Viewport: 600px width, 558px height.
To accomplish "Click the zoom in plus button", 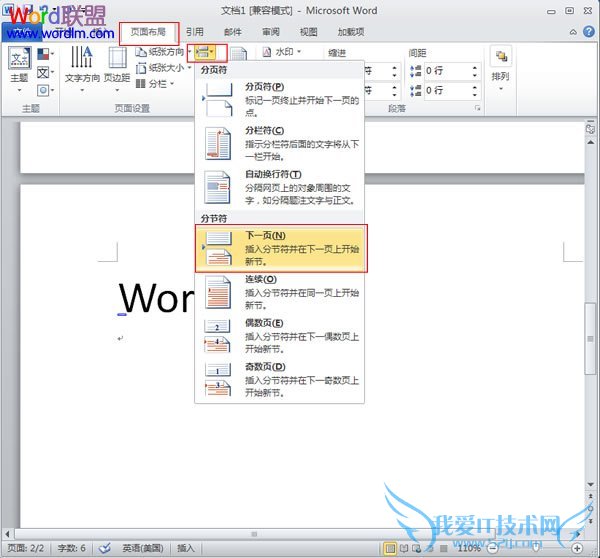I will tap(577, 548).
